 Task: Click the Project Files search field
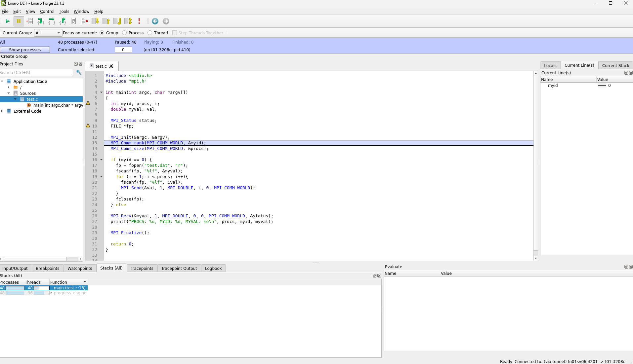click(x=36, y=72)
